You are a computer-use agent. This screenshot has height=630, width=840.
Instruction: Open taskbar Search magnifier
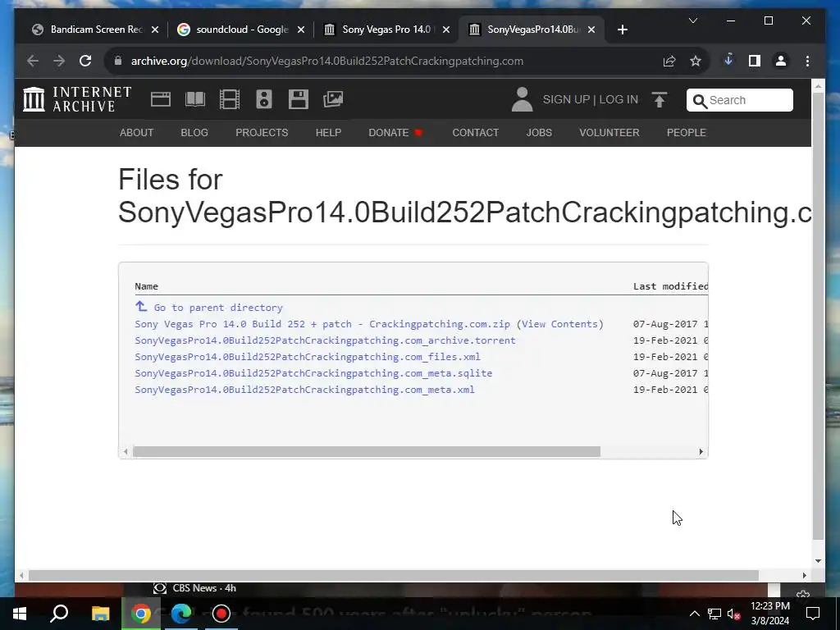tap(59, 614)
